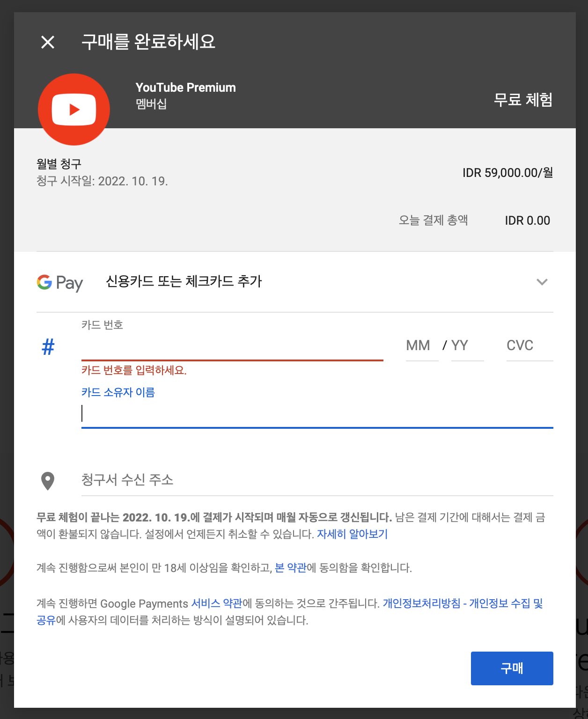Open the Google Payments 서비스 약관 link
The height and width of the screenshot is (719, 588).
click(x=217, y=603)
